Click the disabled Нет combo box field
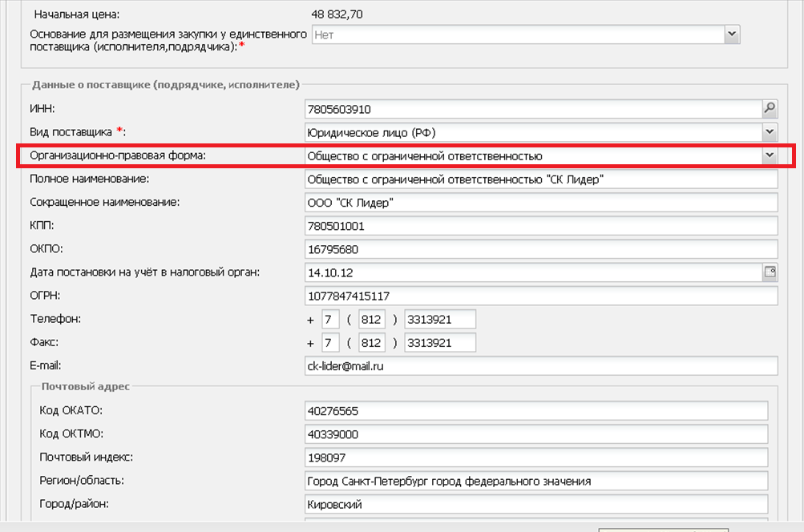Image resolution: width=804 pixels, height=532 pixels. click(518, 34)
